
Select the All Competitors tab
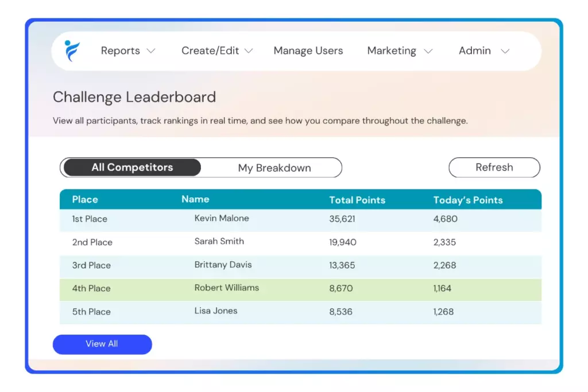(x=131, y=167)
